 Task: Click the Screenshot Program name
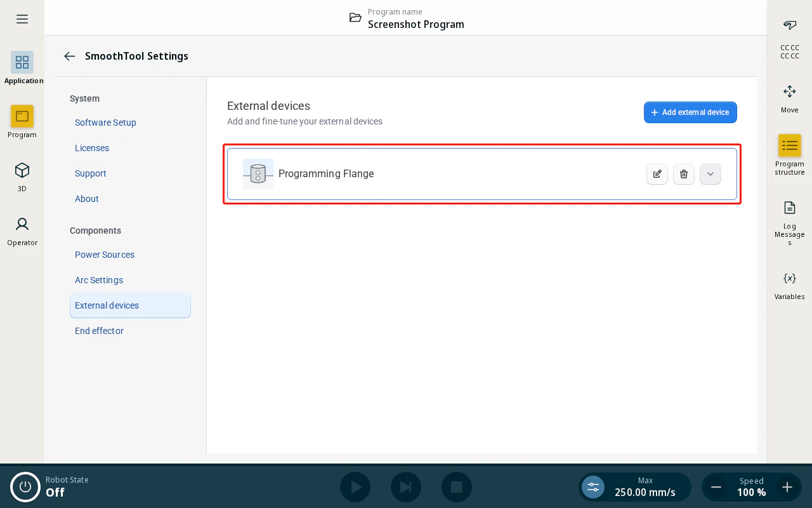[416, 24]
